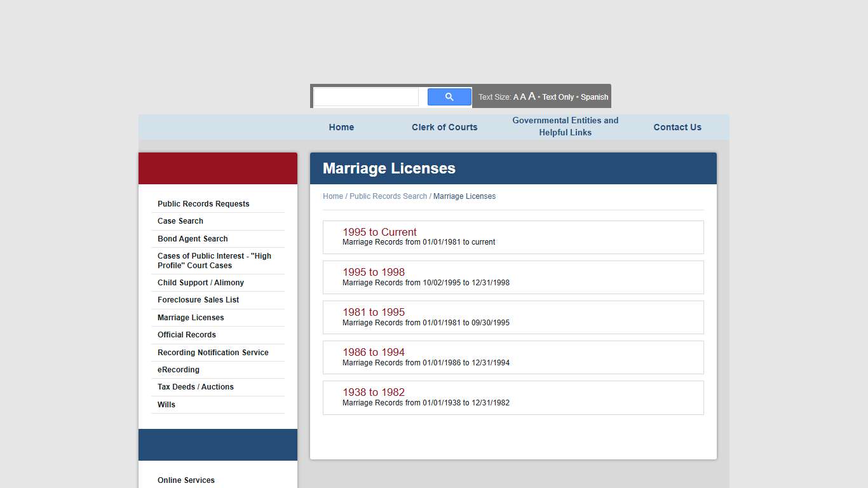Open Marriage Records 1938 to 1982
The image size is (868, 488).
coord(374,392)
